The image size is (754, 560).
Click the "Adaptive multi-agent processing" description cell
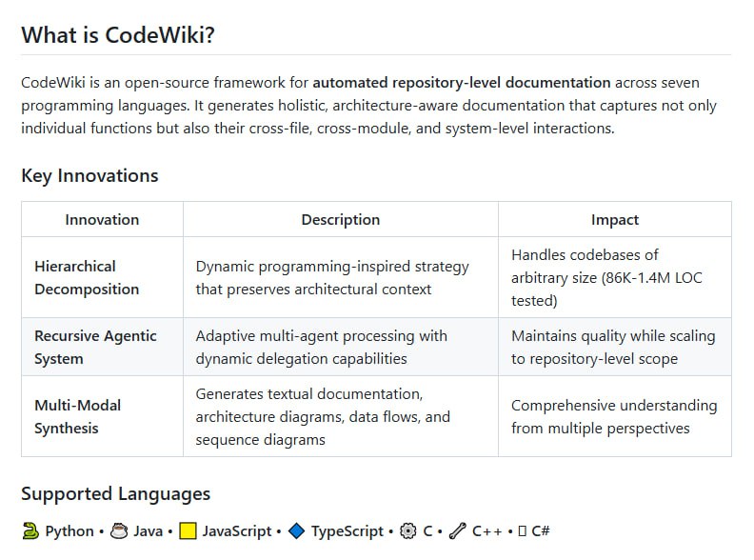coord(321,347)
